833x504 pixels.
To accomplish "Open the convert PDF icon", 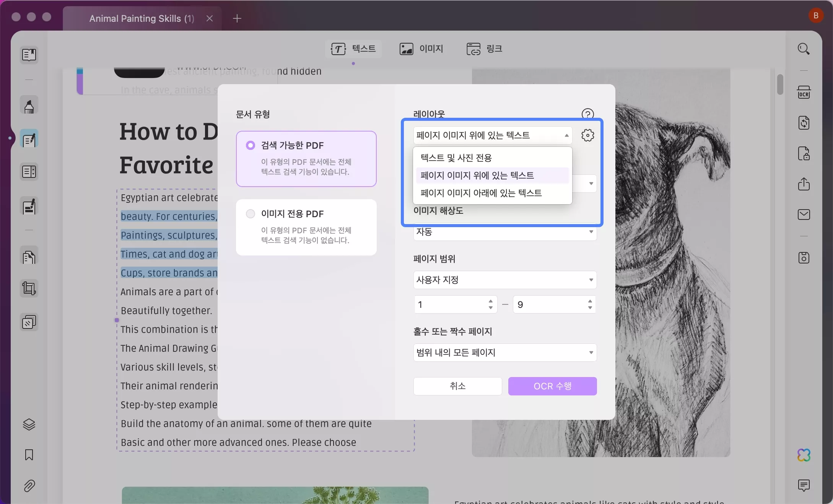I will (804, 123).
